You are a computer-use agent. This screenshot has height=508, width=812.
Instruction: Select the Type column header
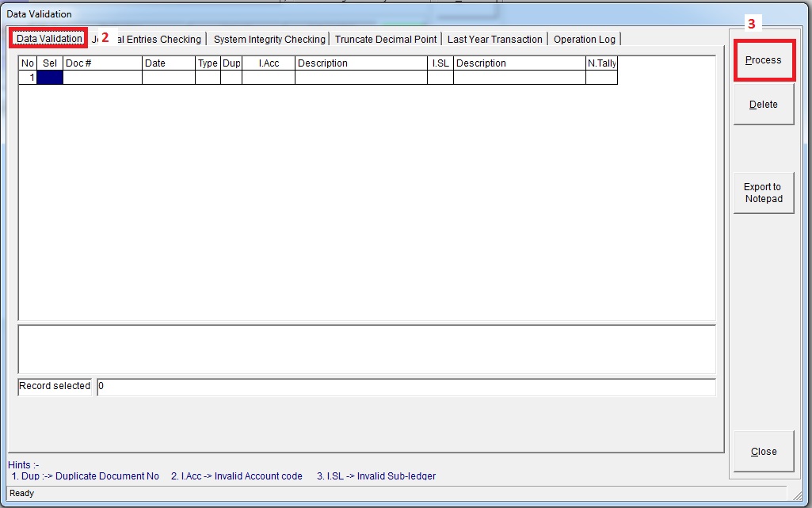click(x=208, y=63)
